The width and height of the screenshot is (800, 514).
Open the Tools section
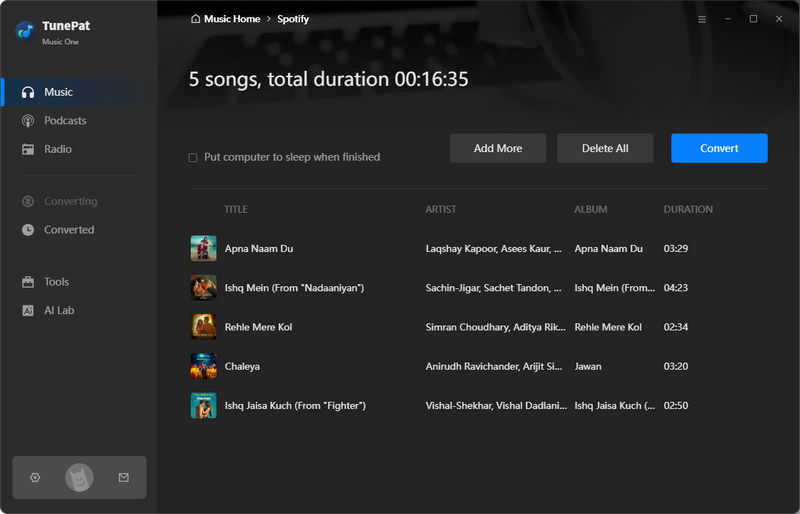click(x=56, y=282)
